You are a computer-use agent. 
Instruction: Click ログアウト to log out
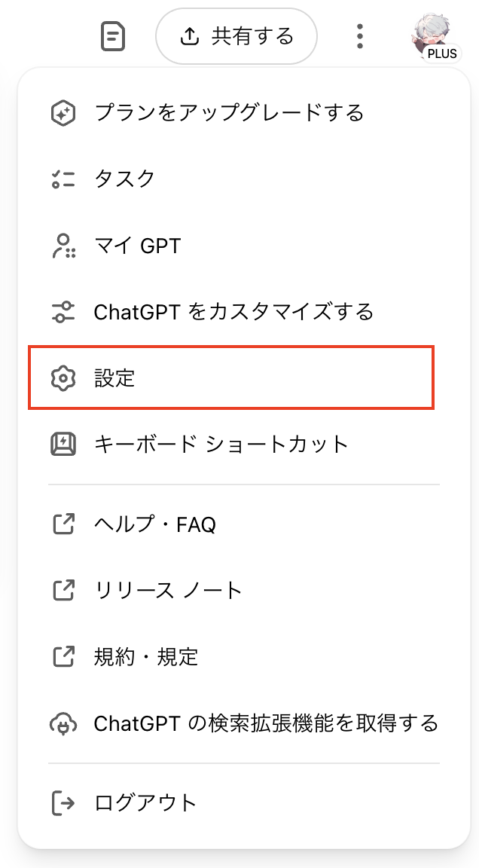click(x=145, y=802)
